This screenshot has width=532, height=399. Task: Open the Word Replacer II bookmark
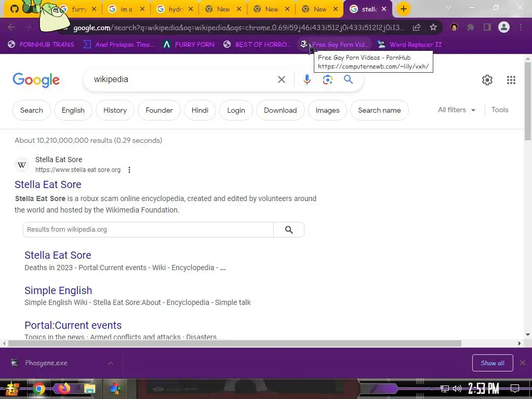click(410, 45)
